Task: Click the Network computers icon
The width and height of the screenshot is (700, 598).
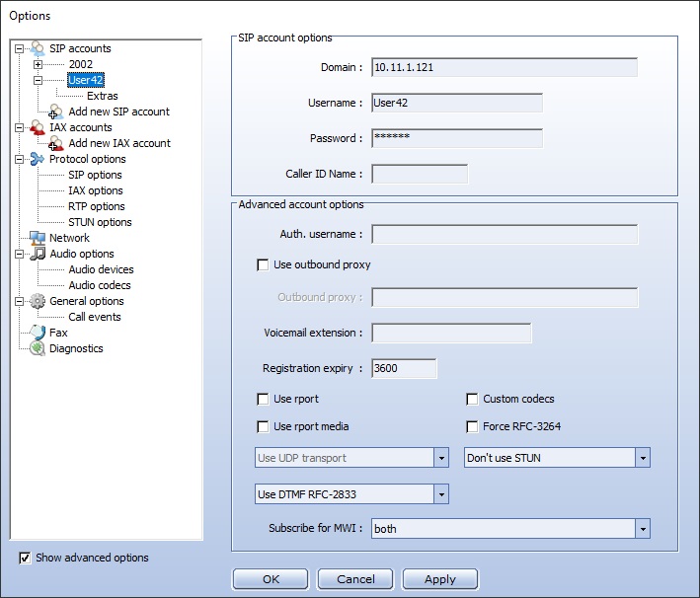Action: 38,238
